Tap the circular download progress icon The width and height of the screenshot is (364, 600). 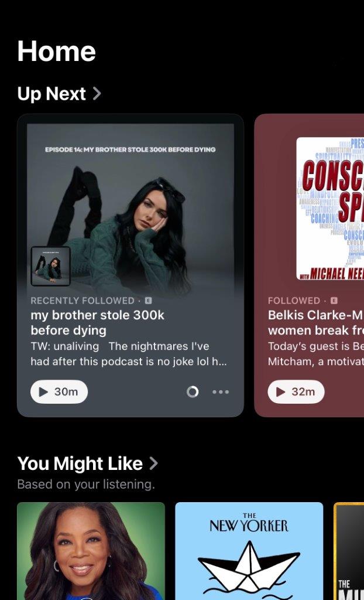pos(193,392)
